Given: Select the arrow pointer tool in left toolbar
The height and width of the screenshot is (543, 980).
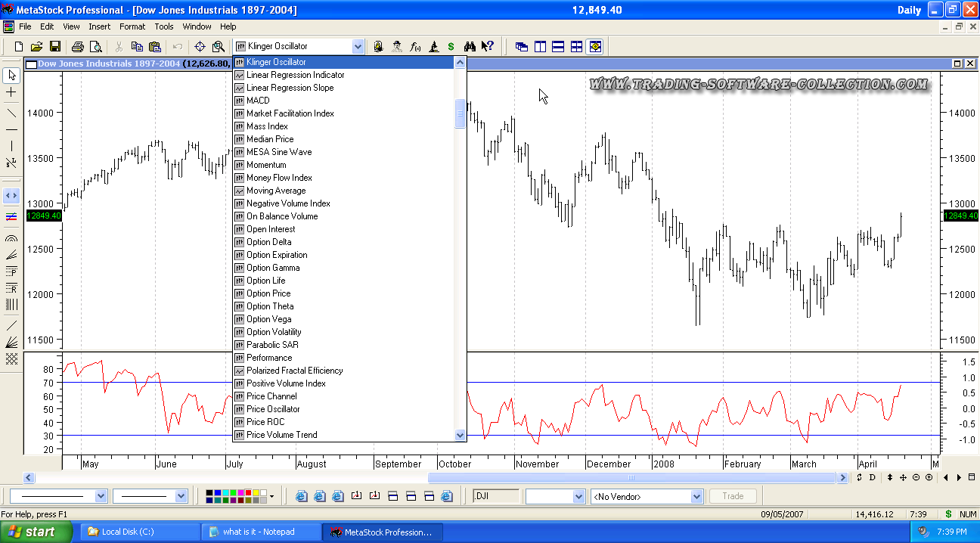Looking at the screenshot, I should [x=11, y=75].
